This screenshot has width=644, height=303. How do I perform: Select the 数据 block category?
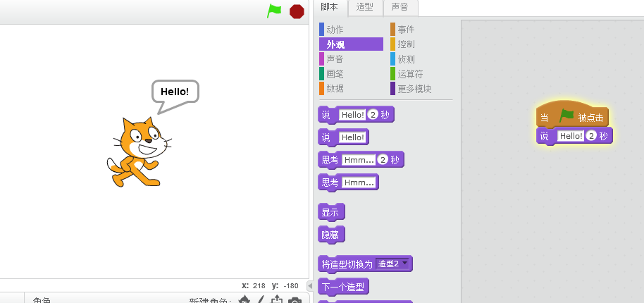click(351, 88)
